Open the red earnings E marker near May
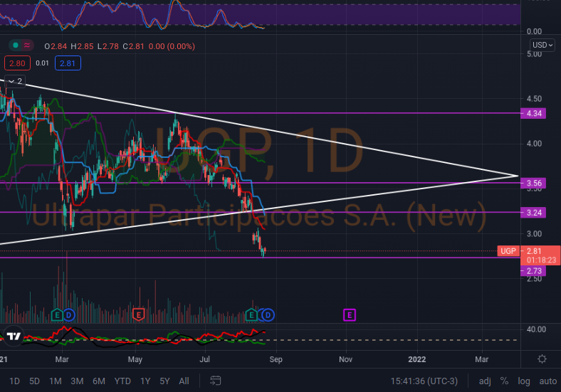 point(138,315)
